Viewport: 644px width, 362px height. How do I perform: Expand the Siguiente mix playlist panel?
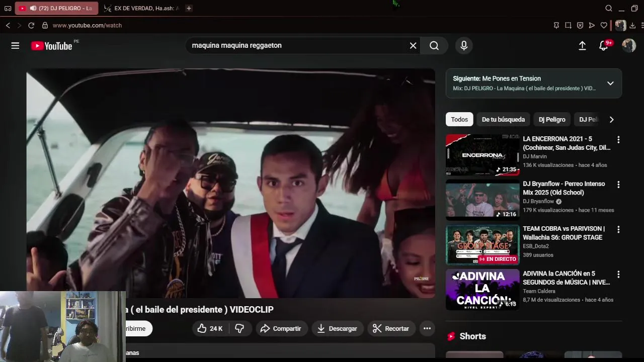click(x=610, y=83)
